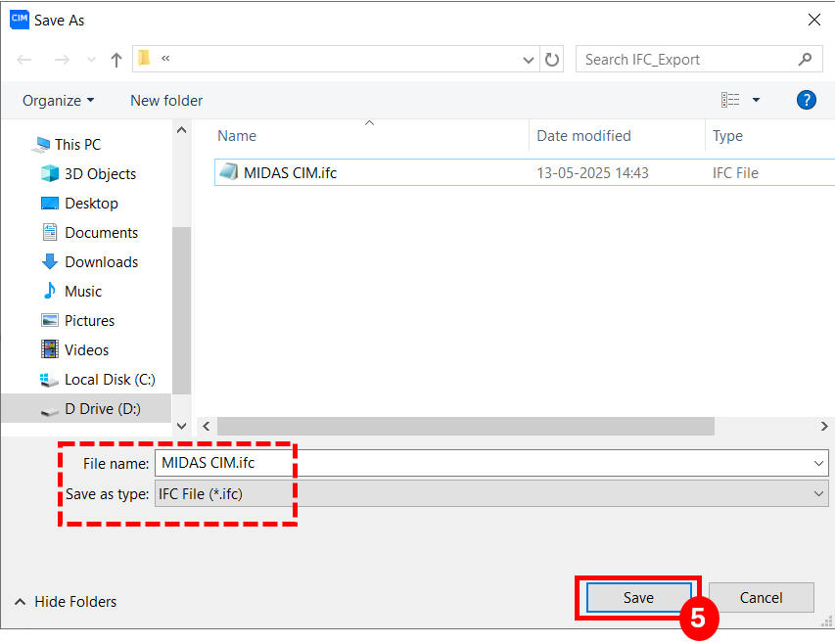Image resolution: width=835 pixels, height=644 pixels.
Task: Sort by the Type column header
Action: click(727, 136)
